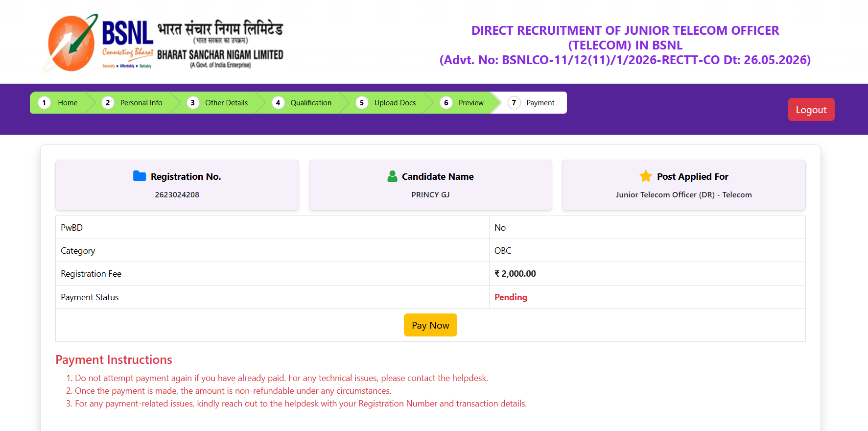Open the Personal Info step
This screenshot has width=868, height=431.
point(141,103)
